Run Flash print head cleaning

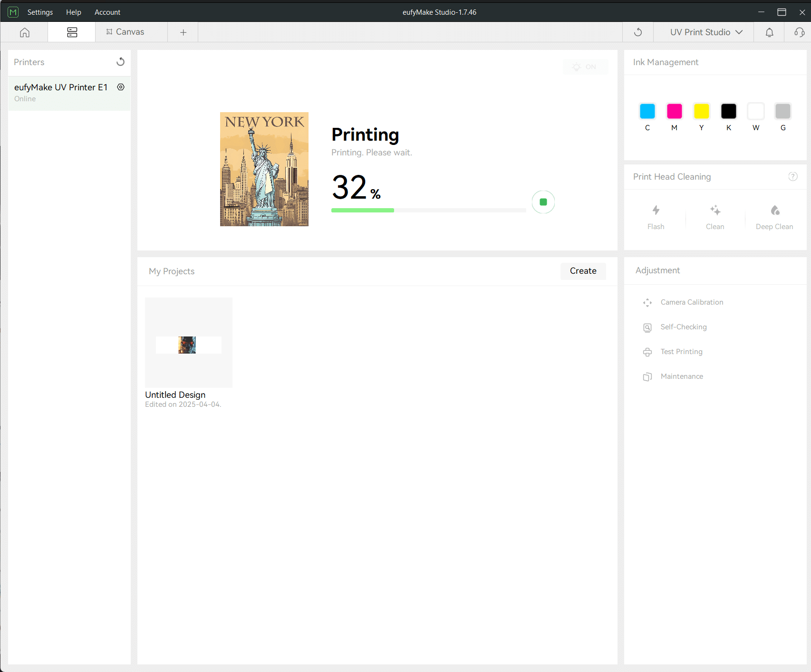coord(656,217)
